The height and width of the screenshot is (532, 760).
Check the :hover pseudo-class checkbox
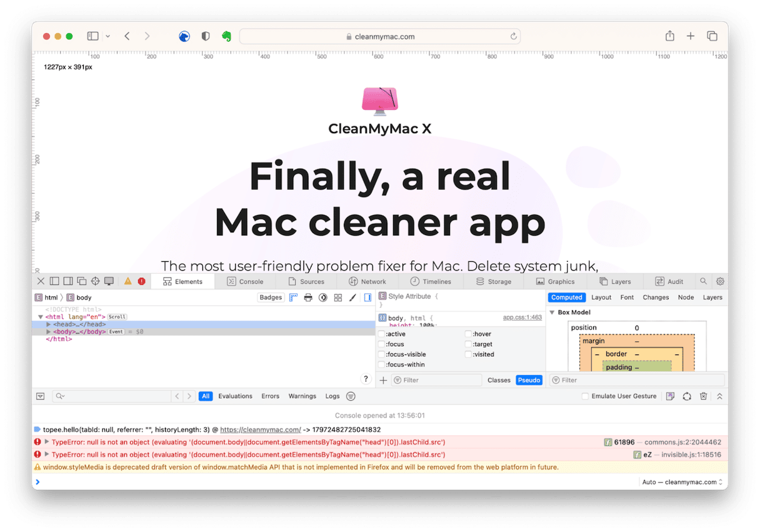(x=468, y=334)
